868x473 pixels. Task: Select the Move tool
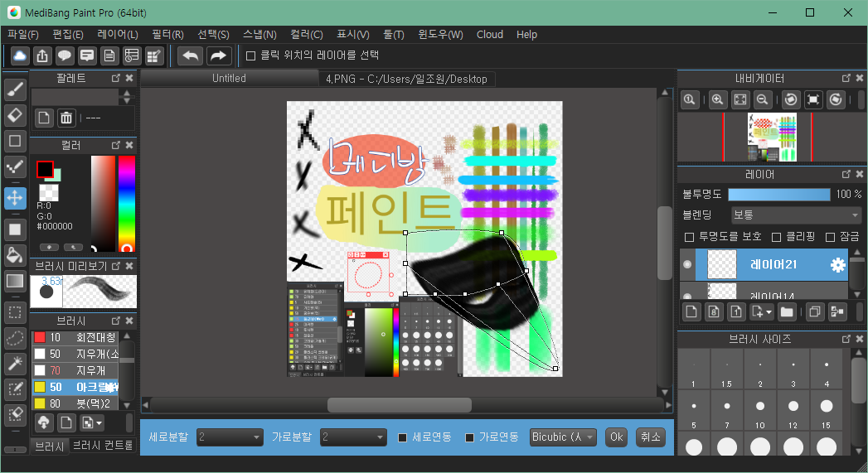pyautogui.click(x=15, y=197)
